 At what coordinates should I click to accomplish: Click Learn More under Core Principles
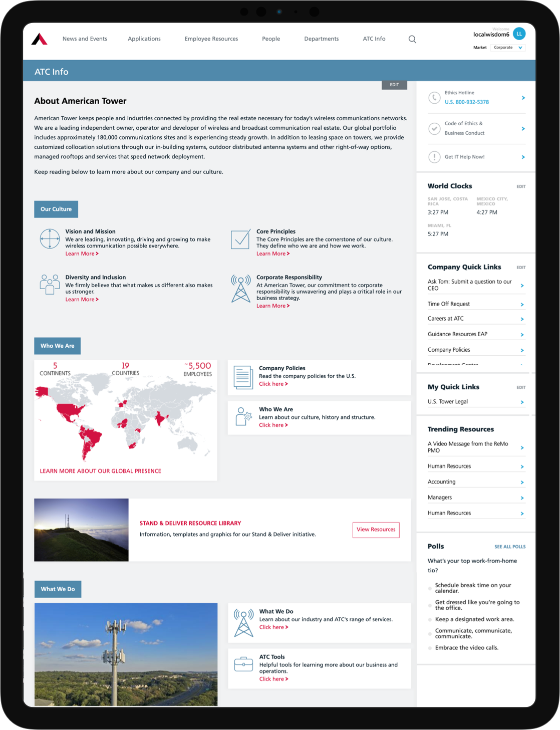[273, 254]
